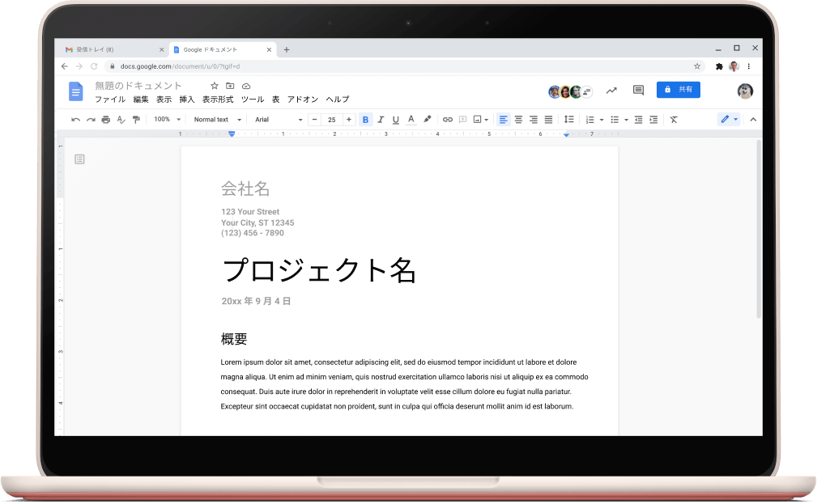Open the 挿入 menu

coord(187,100)
